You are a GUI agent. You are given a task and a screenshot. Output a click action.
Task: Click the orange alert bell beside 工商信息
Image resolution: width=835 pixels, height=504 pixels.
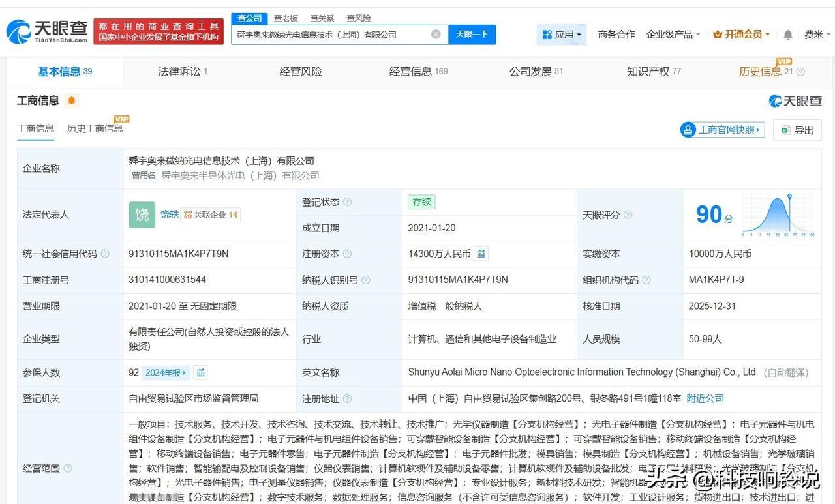[x=71, y=101]
